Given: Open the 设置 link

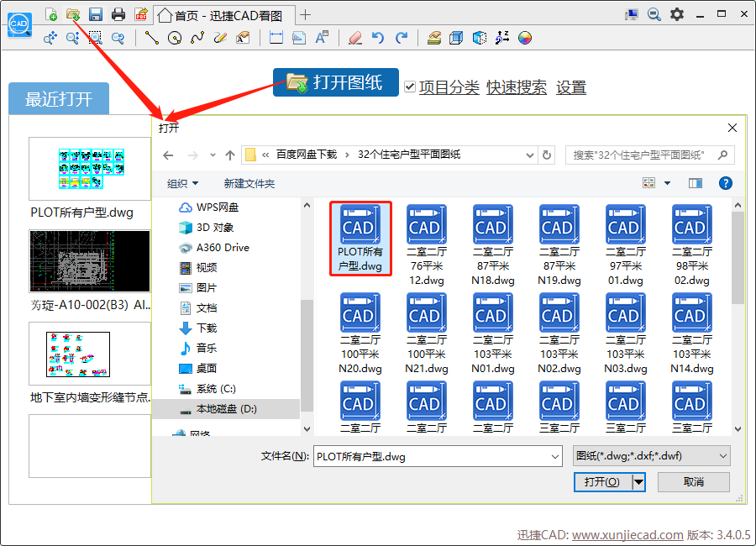Looking at the screenshot, I should 571,87.
